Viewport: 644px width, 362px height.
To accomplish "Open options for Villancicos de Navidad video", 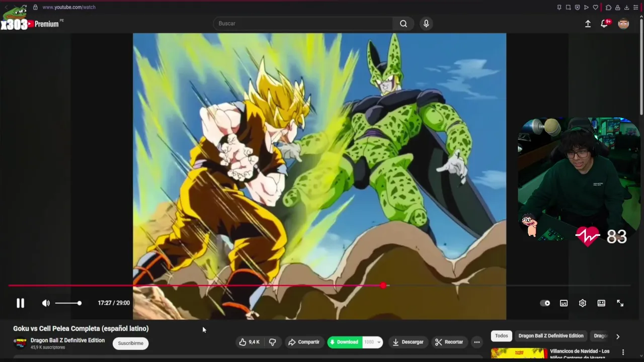I will coord(623,352).
